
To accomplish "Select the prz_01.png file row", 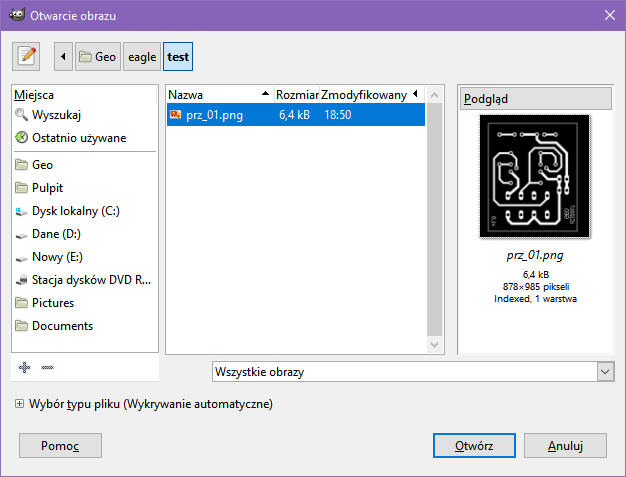I will tap(296, 115).
